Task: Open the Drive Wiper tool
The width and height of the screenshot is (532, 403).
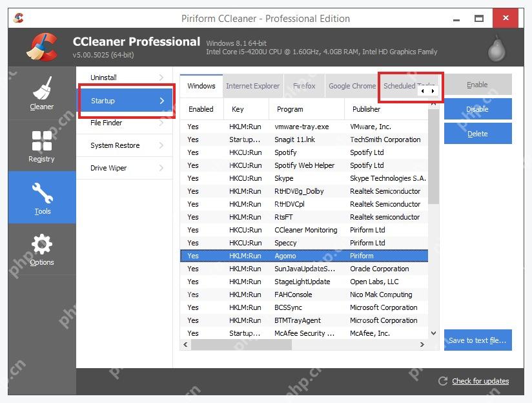Action: [125, 168]
